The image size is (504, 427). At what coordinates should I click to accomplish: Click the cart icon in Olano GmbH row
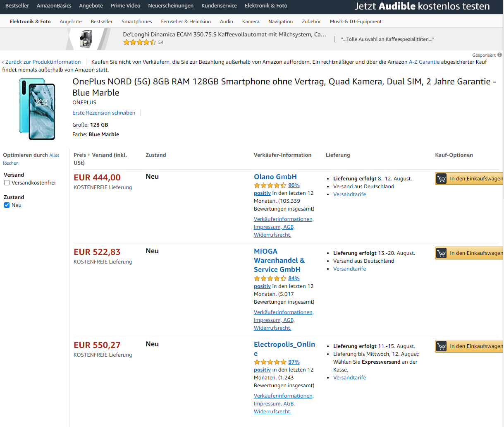pyautogui.click(x=442, y=179)
